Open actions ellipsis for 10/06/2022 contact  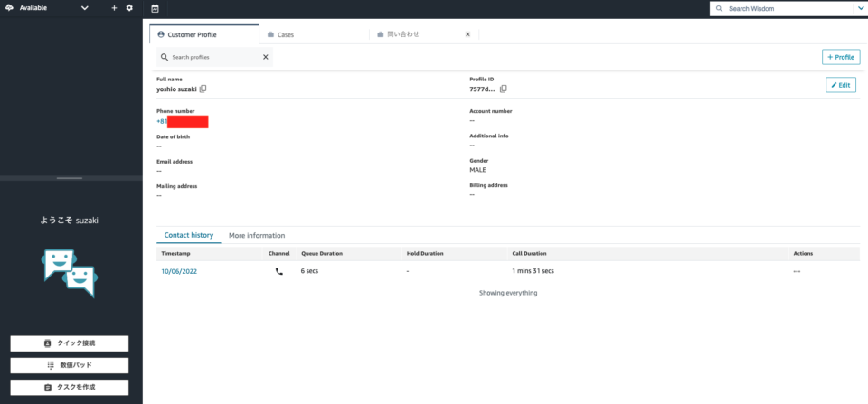click(797, 271)
